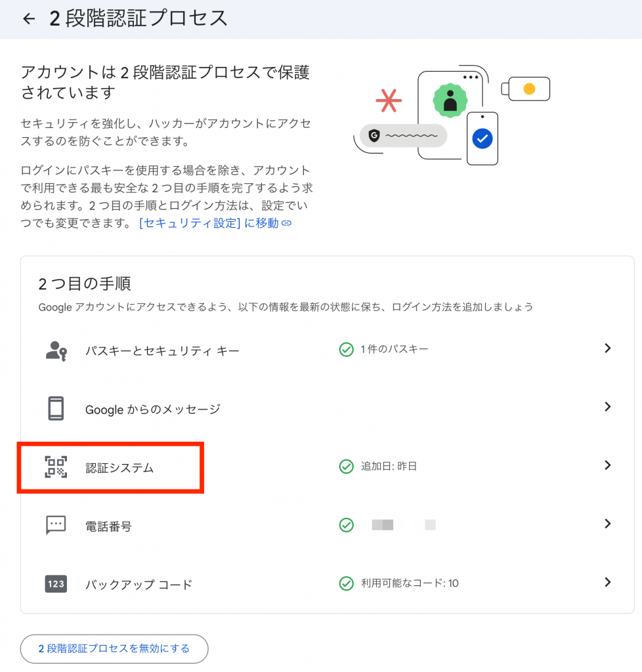Viewport: 642px width, 672px height.
Task: Click the green checkmark beside 追加日: 昨日
Action: pos(346,467)
